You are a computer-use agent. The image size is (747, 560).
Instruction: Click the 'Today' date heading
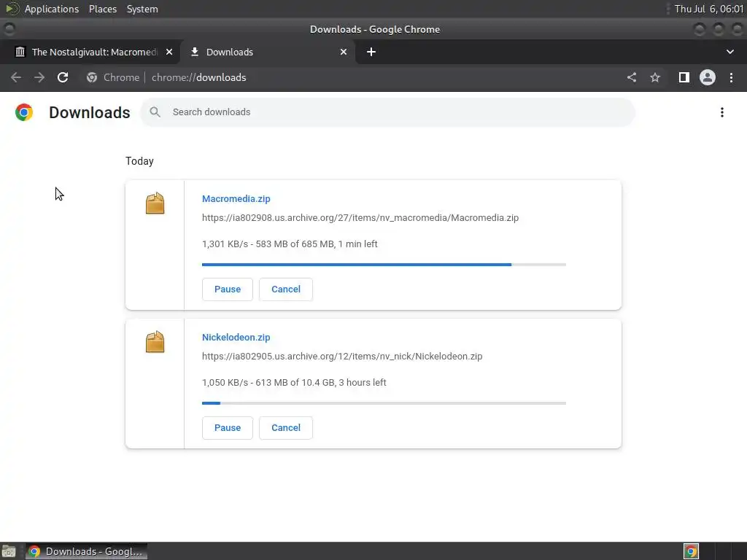[139, 161]
